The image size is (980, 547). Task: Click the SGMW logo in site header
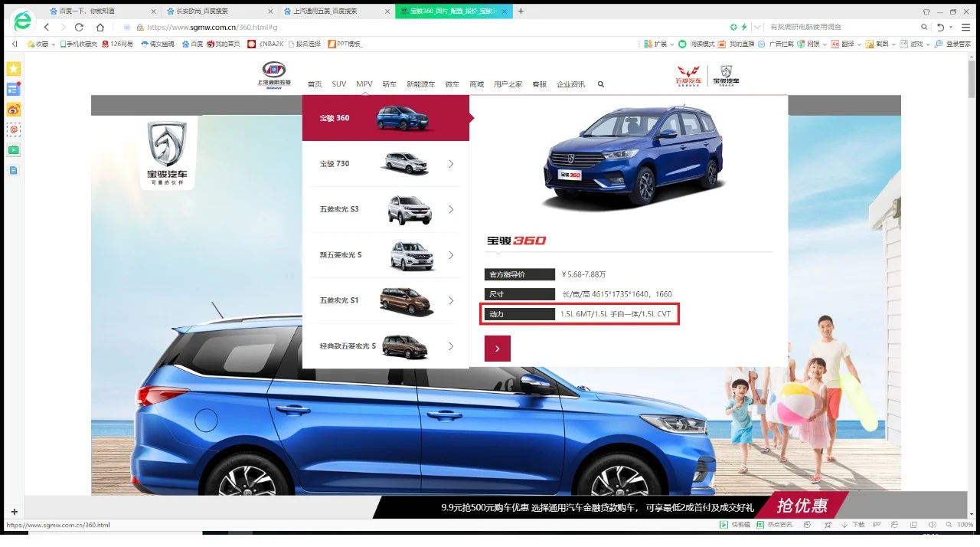click(273, 76)
